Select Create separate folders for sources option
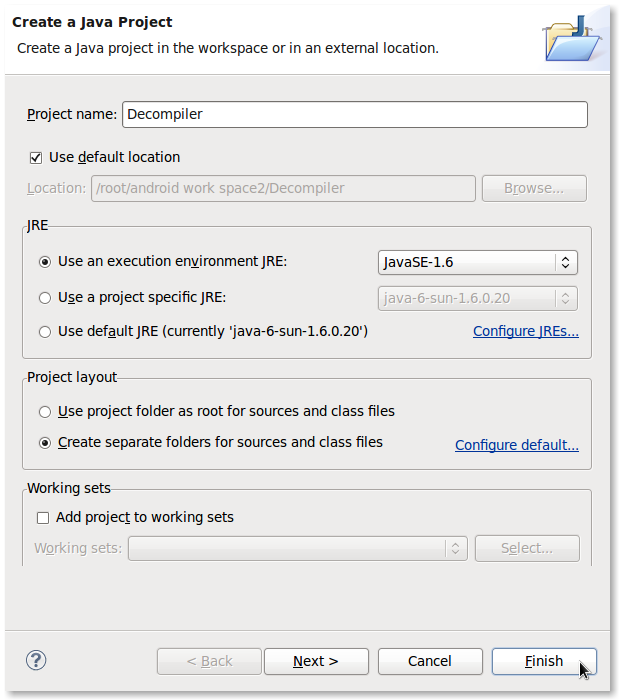 tap(44, 442)
